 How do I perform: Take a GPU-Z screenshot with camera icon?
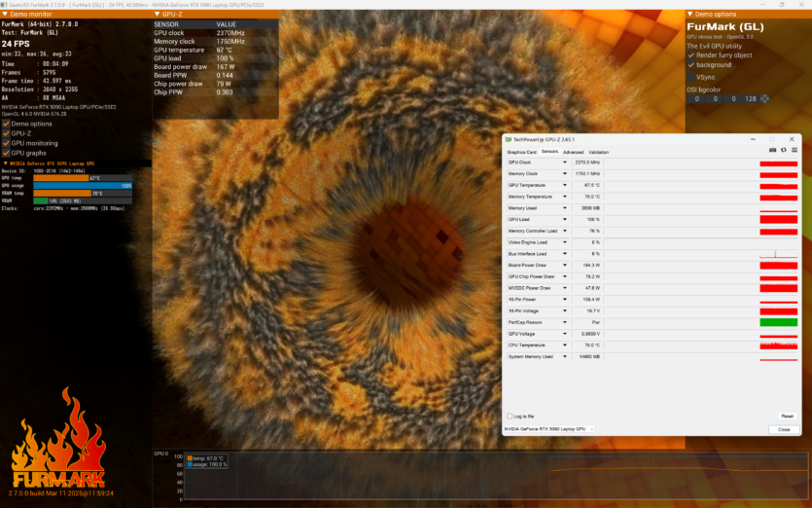click(x=773, y=150)
